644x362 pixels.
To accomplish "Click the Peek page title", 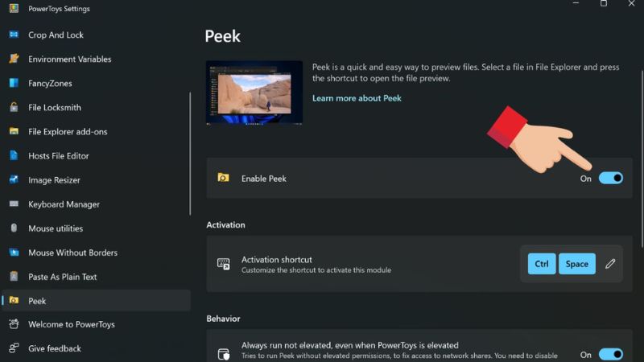I will coord(223,36).
